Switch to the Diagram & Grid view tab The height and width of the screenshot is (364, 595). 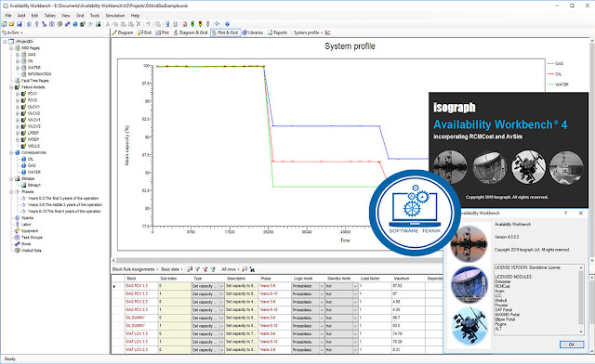tap(191, 32)
